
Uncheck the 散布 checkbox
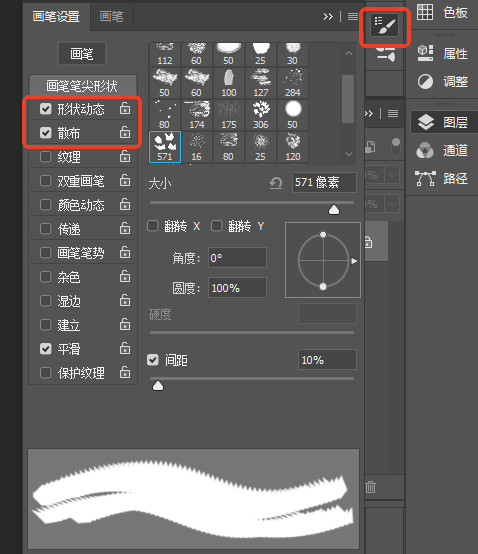(x=46, y=133)
